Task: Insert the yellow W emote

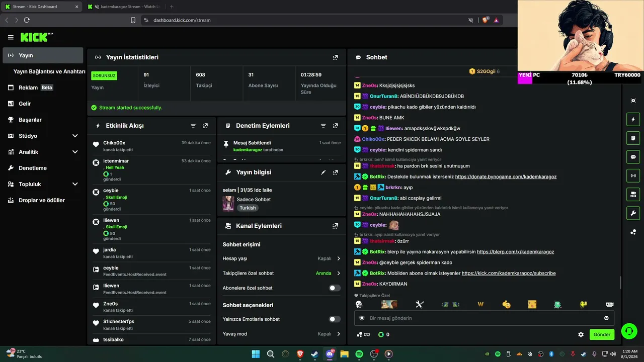Action: [480, 304]
